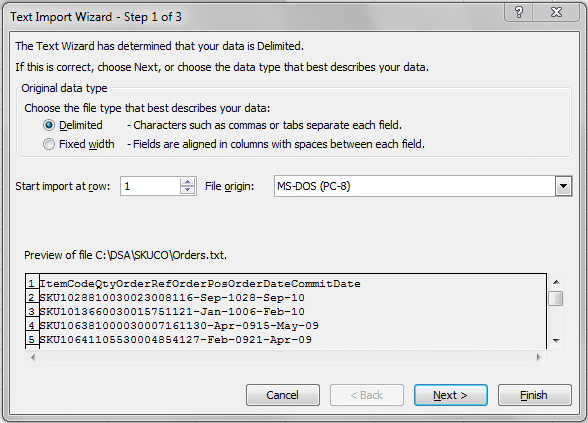Click the preview vertical scrollbar thumb
588x423 pixels.
click(556, 298)
